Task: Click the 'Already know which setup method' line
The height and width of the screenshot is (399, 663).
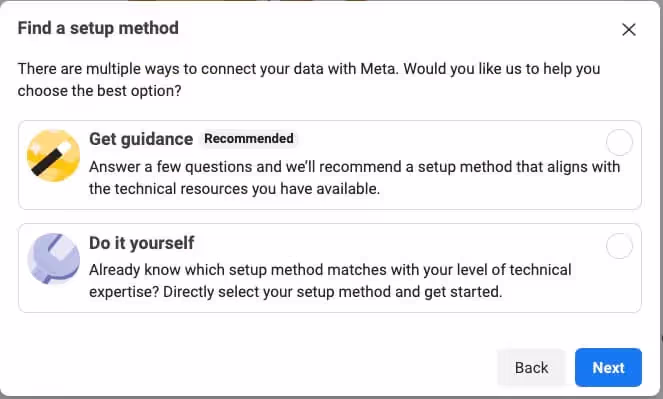Action: click(x=330, y=270)
